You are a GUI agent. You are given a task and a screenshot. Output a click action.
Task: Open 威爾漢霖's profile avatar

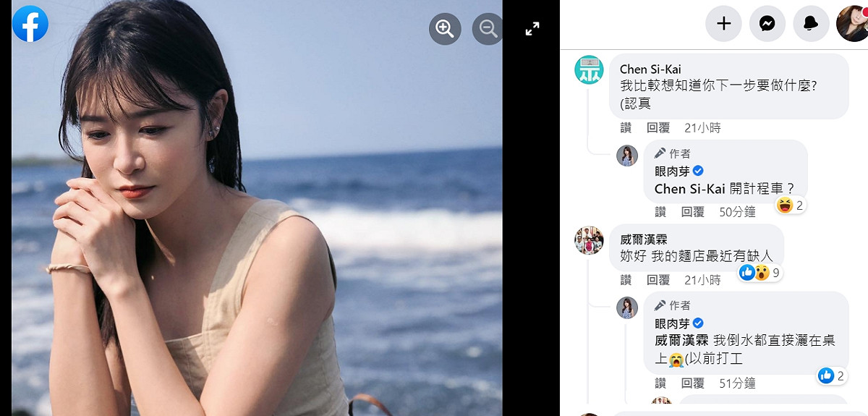pyautogui.click(x=589, y=241)
